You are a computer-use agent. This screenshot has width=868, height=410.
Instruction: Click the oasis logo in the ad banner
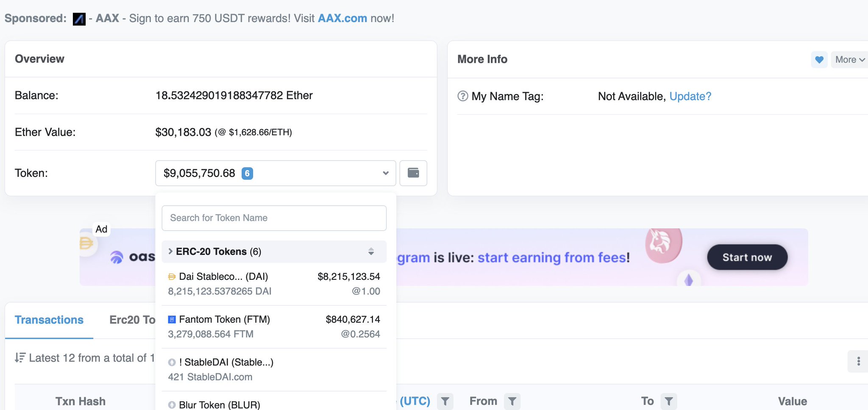[x=133, y=257]
